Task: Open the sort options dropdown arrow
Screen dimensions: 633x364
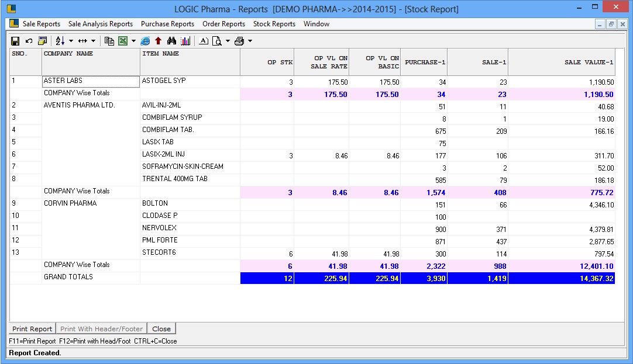Action: [x=71, y=41]
